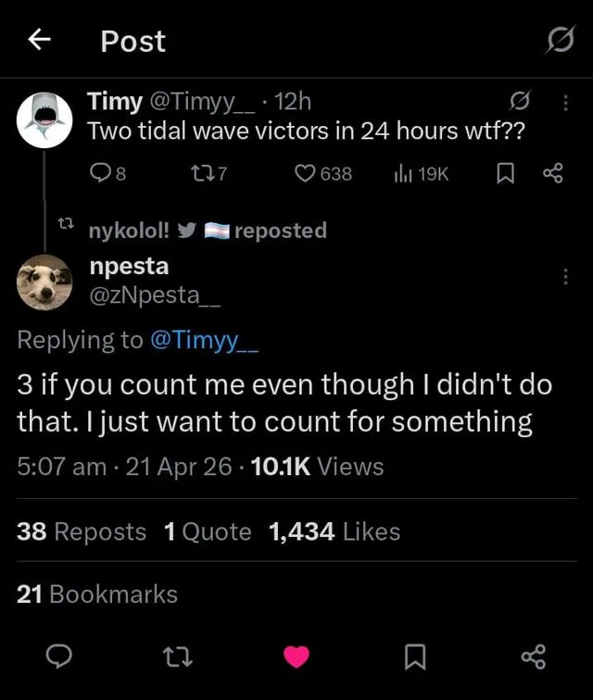Image resolution: width=593 pixels, height=700 pixels.
Task: Open npesta's dog profile picture
Action: pos(45,281)
